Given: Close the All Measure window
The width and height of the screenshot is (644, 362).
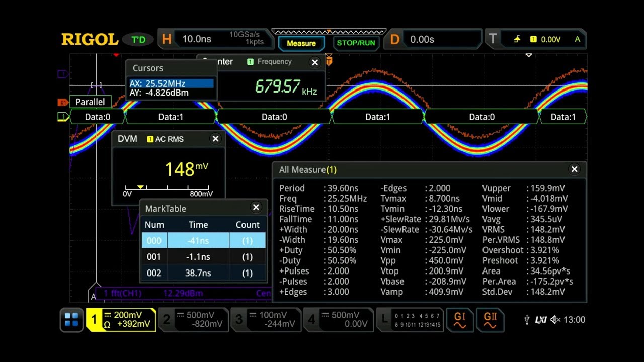Looking at the screenshot, I should coord(574,169).
